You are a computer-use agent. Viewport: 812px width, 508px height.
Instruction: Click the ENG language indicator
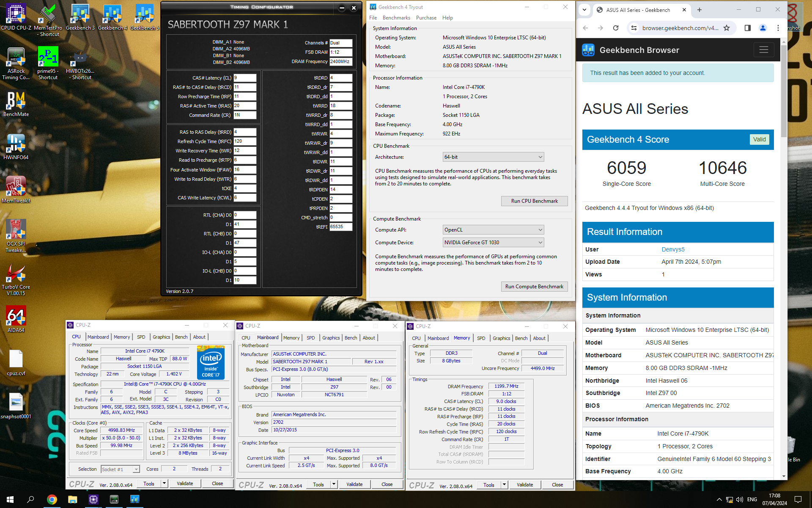752,500
